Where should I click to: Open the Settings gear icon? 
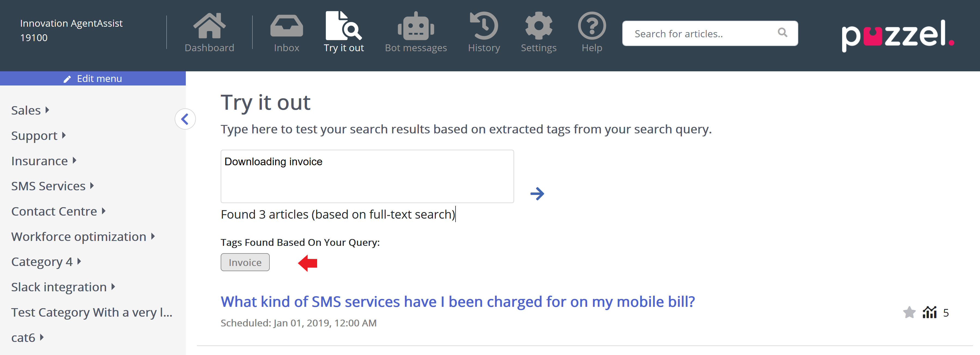point(538,26)
